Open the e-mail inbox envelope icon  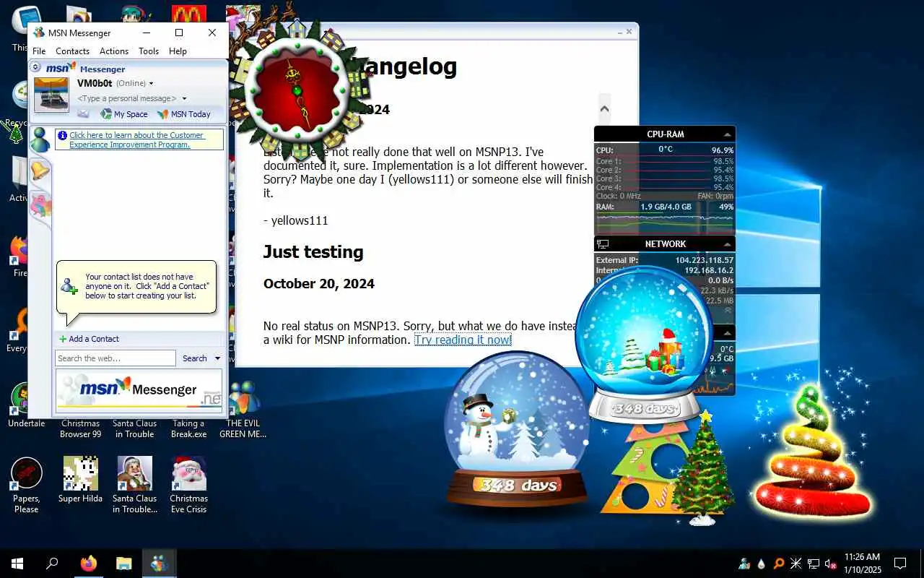coord(83,113)
